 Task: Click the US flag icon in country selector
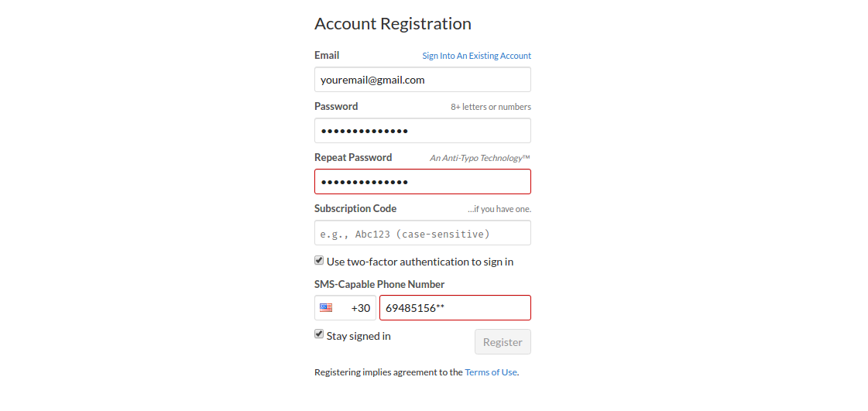pyautogui.click(x=326, y=307)
